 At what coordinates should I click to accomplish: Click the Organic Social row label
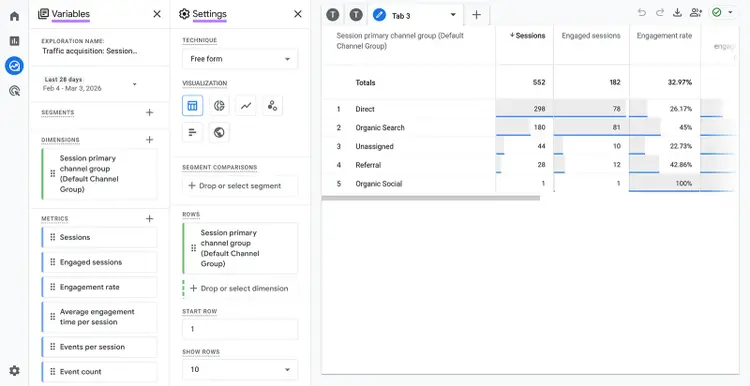(x=379, y=184)
